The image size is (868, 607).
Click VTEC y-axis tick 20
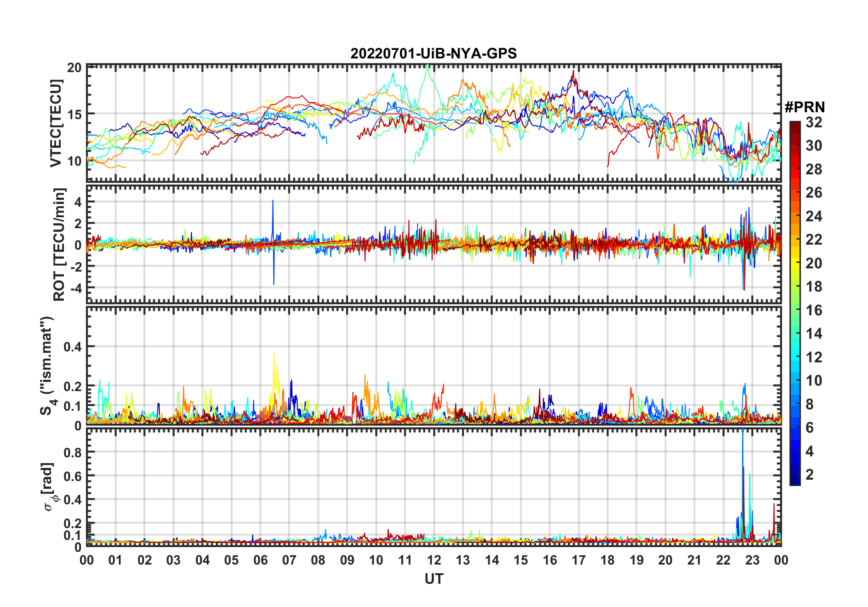74,68
